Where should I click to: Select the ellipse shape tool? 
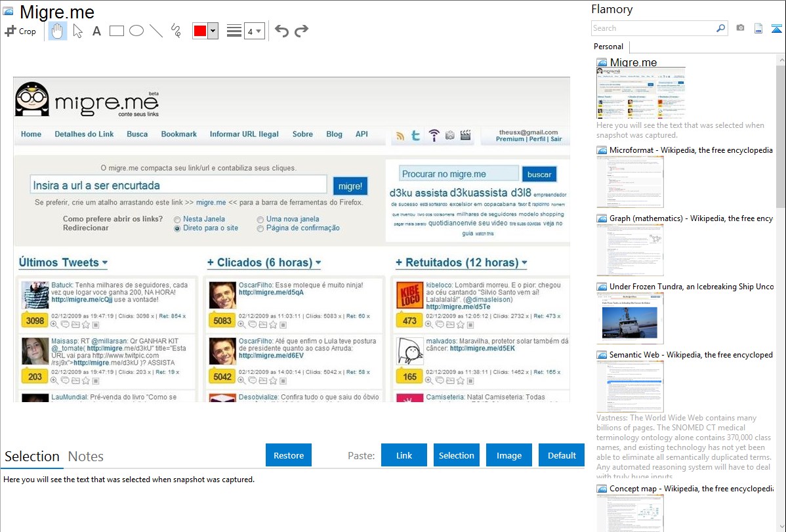click(136, 31)
